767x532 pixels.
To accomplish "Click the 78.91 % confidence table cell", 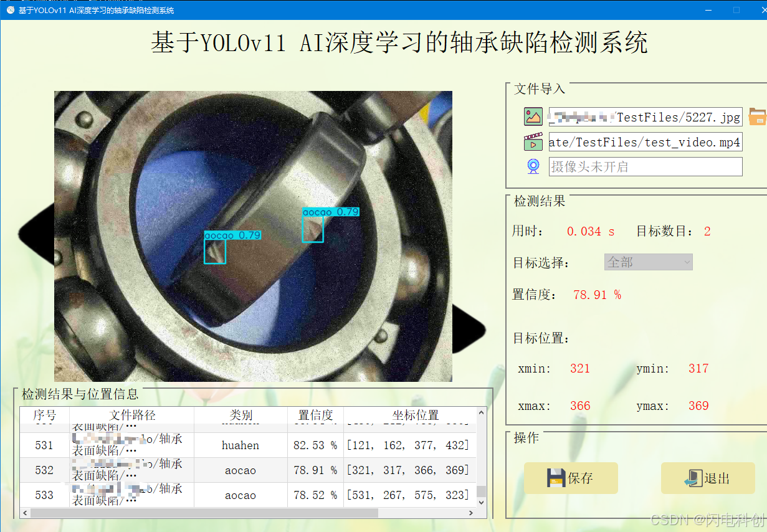I will click(x=315, y=470).
